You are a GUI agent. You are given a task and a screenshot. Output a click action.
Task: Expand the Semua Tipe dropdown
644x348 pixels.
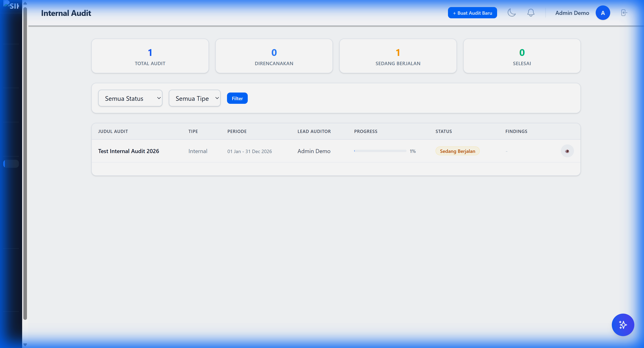click(194, 98)
